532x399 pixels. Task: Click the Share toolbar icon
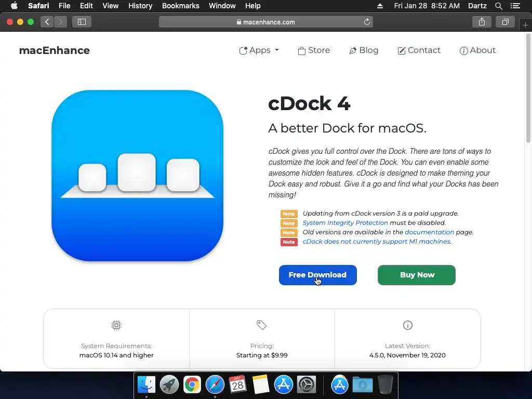(x=482, y=22)
